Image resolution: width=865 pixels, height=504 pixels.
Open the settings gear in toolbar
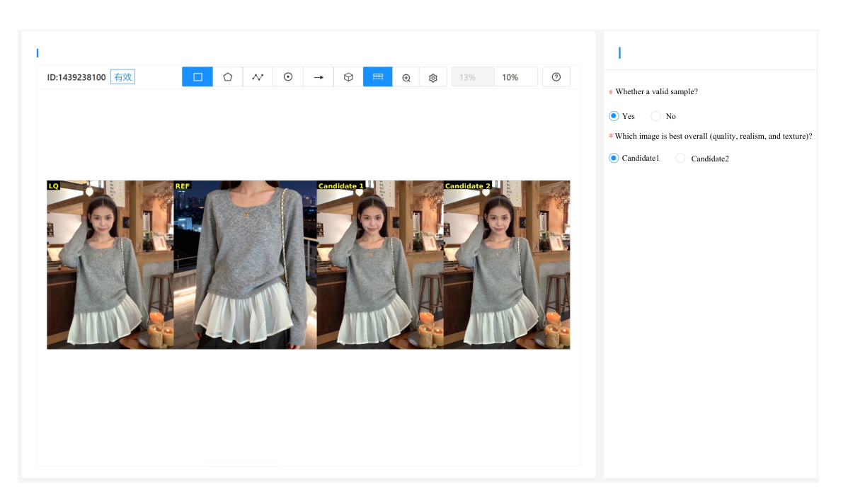433,77
